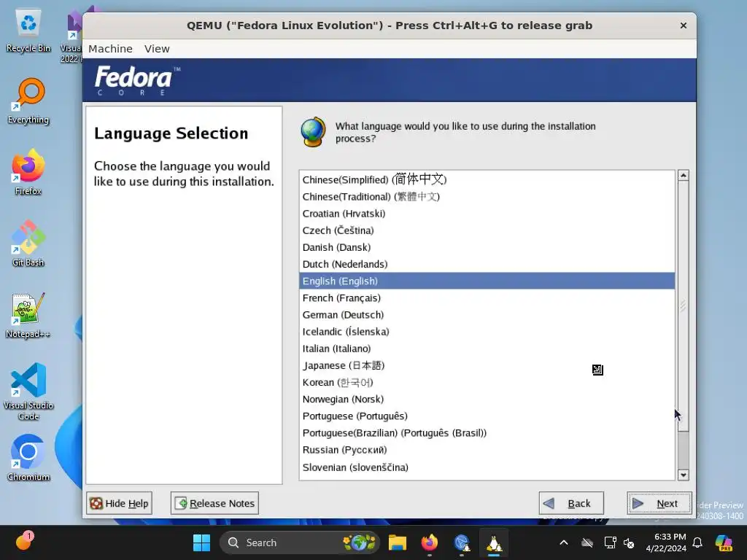Launch Firefox from the desktop
This screenshot has width=747, height=560.
coord(28,172)
